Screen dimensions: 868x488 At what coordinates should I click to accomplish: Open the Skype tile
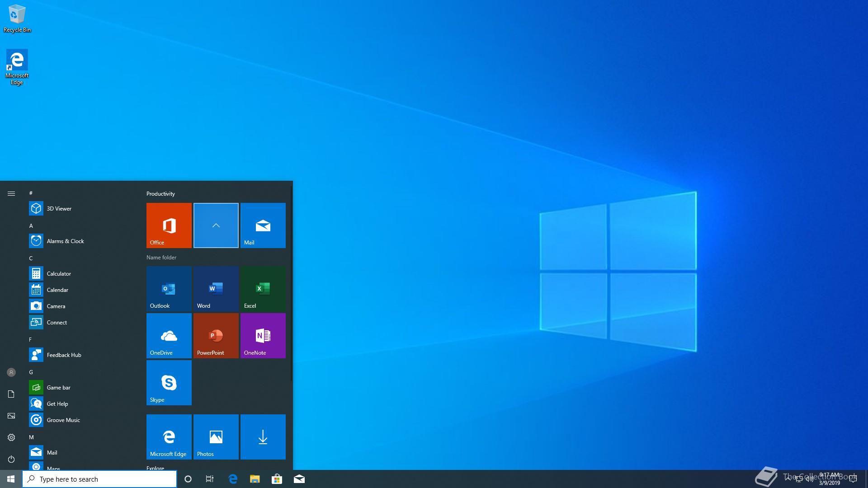[169, 383]
